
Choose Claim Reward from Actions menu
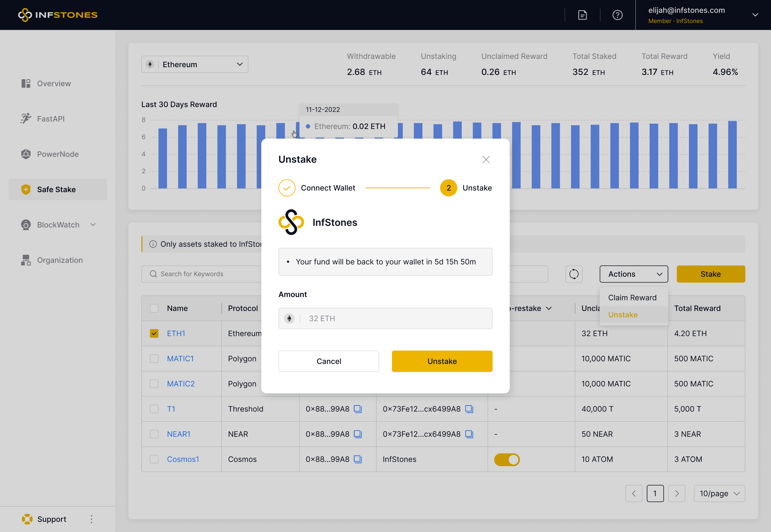click(632, 298)
